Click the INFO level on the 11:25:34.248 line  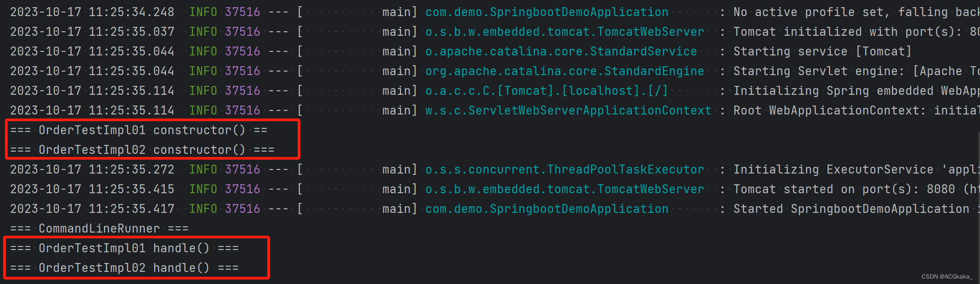(203, 13)
